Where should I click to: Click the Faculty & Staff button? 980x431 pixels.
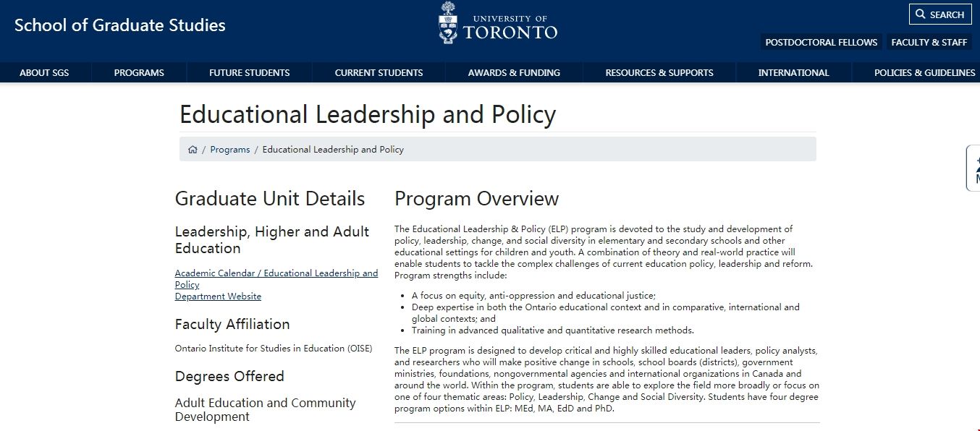pyautogui.click(x=929, y=42)
